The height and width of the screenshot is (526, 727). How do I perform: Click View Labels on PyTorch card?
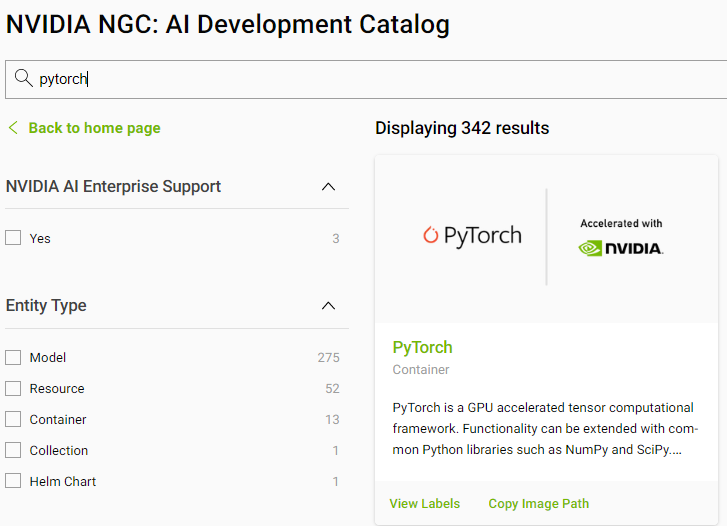[425, 504]
